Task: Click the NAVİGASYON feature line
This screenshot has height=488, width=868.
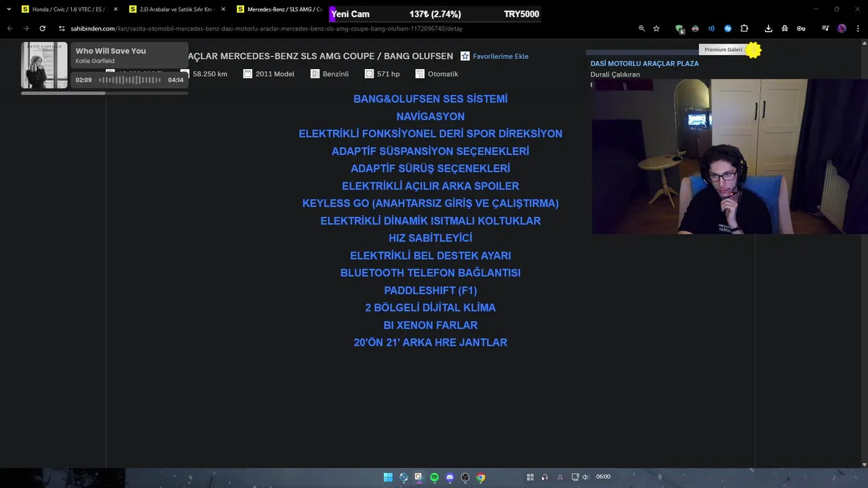Action: (x=431, y=117)
